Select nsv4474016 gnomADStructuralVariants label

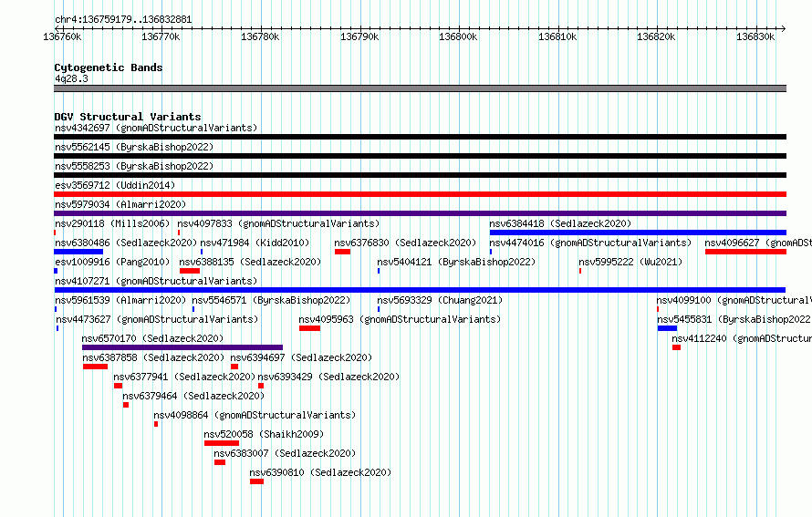[x=590, y=243]
